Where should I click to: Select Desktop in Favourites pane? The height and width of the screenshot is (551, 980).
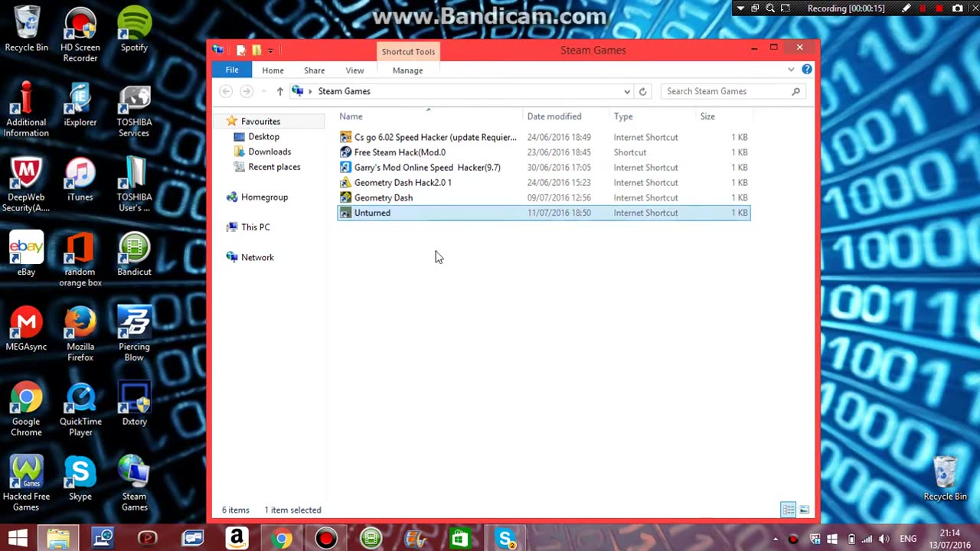[x=263, y=136]
